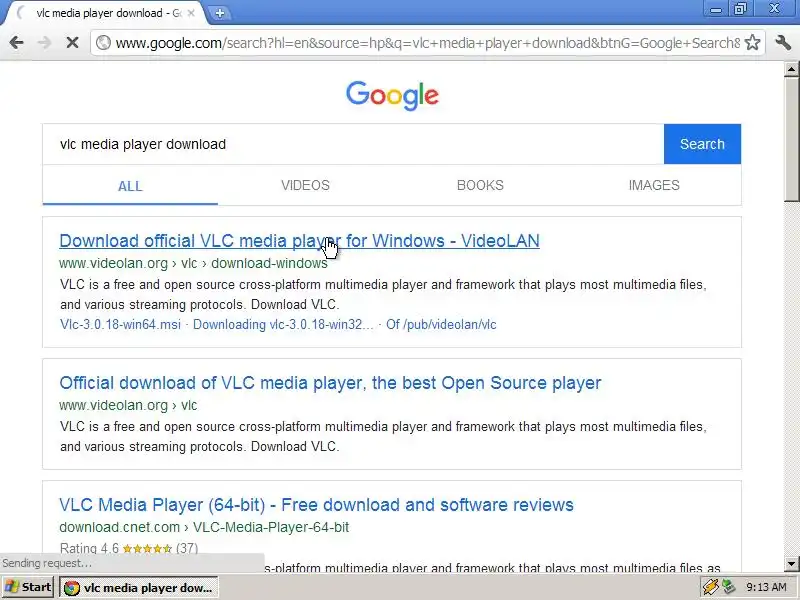Click the 9:13 AM clock
Image resolution: width=800 pixels, height=600 pixels.
pyautogui.click(x=766, y=587)
